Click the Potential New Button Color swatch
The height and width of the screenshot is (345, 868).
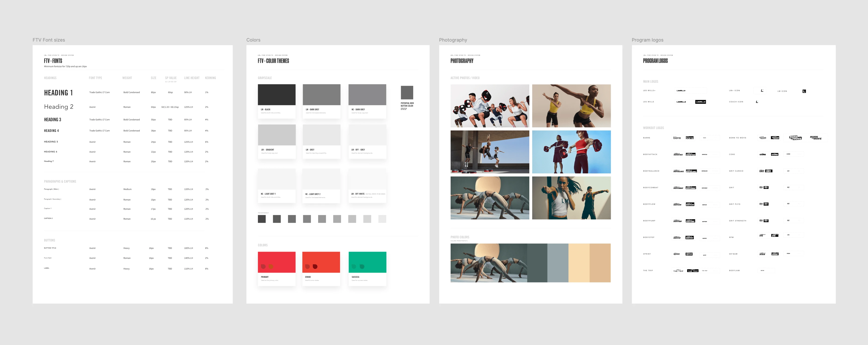click(x=407, y=92)
